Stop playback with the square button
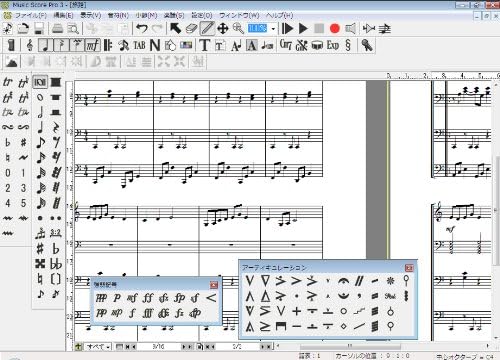 pyautogui.click(x=319, y=29)
